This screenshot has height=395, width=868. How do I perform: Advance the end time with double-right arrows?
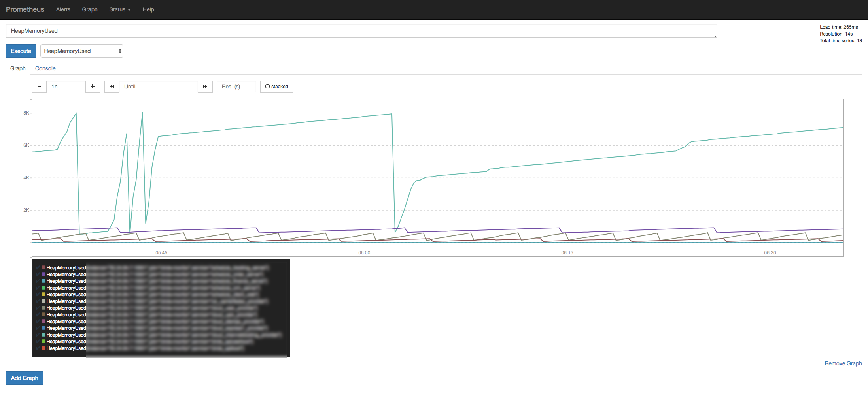point(205,87)
